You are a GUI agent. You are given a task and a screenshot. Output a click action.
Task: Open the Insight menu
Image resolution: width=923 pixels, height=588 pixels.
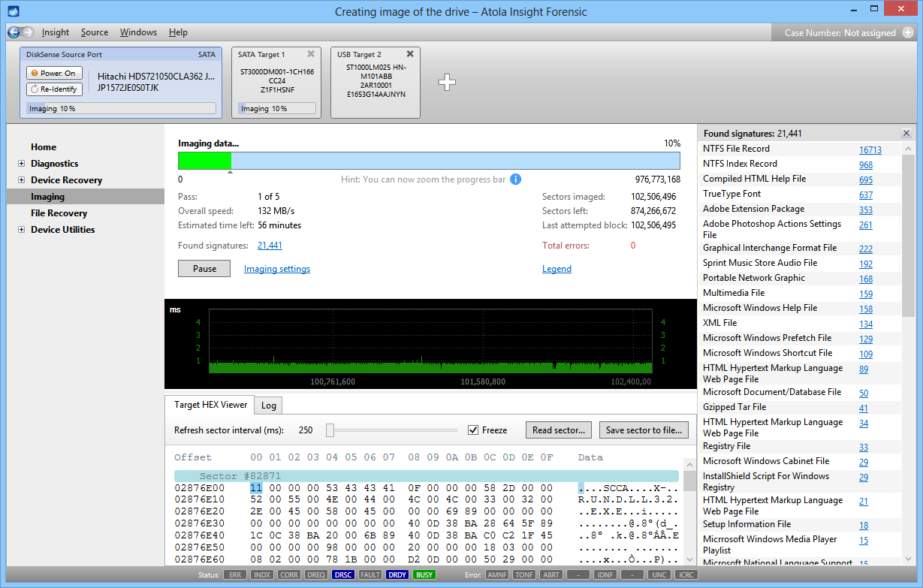pos(56,32)
